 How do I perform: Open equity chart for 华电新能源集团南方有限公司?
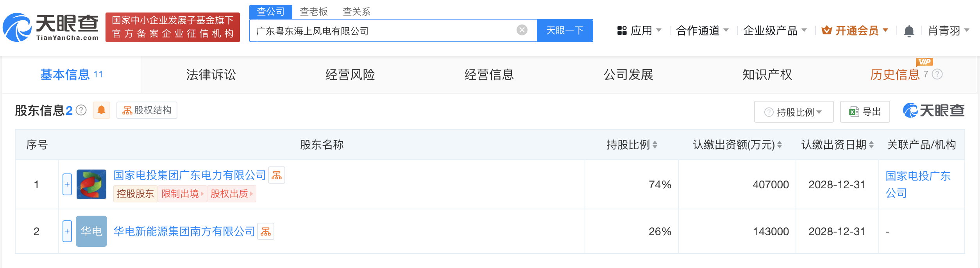(266, 231)
